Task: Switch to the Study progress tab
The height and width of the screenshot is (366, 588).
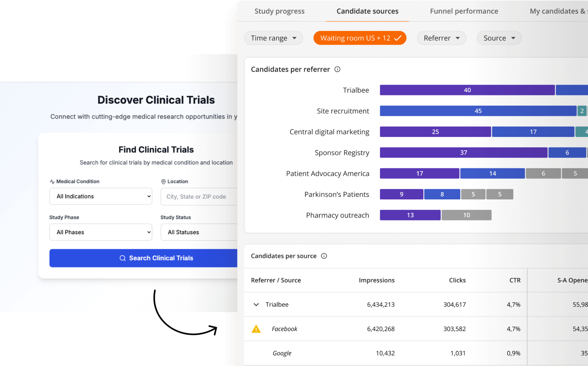Action: 279,11
